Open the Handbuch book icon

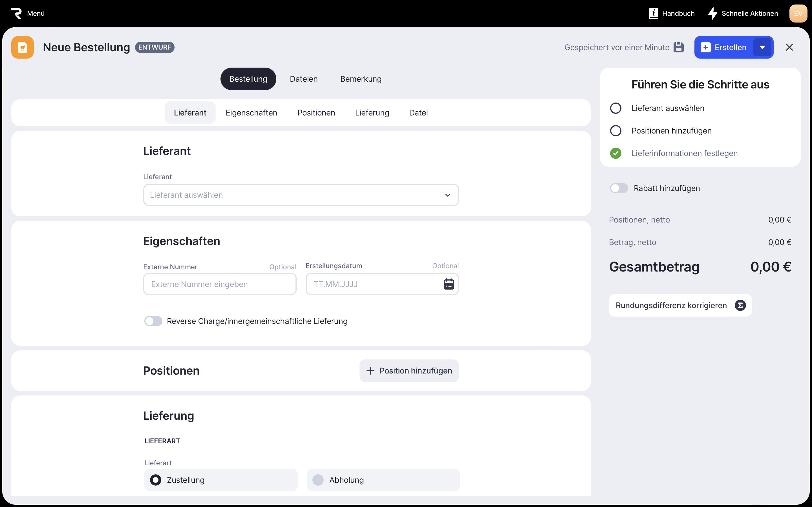point(653,14)
